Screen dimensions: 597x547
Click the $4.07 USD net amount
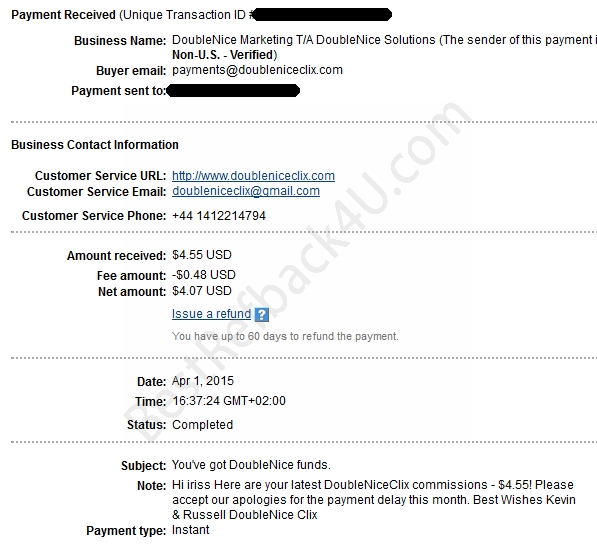click(x=202, y=291)
